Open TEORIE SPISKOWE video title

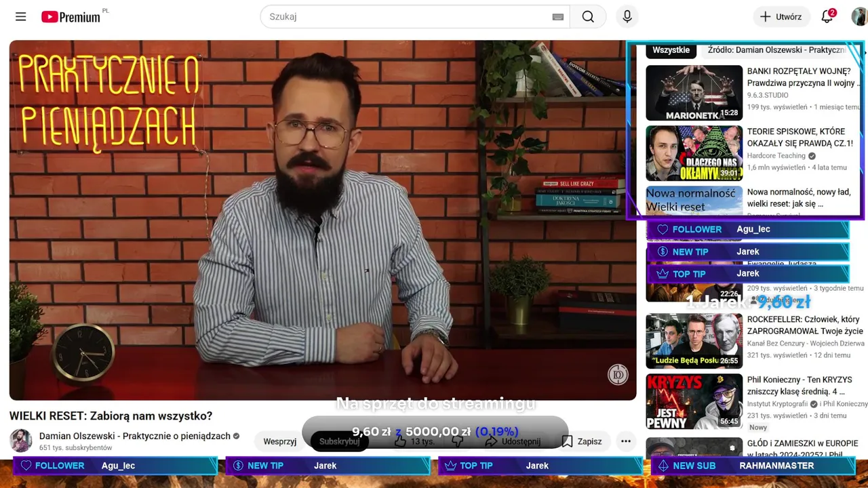pyautogui.click(x=800, y=137)
